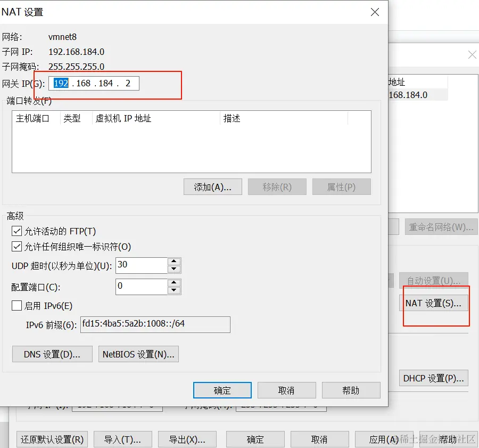Click 取消 in the background editor window

point(319,439)
